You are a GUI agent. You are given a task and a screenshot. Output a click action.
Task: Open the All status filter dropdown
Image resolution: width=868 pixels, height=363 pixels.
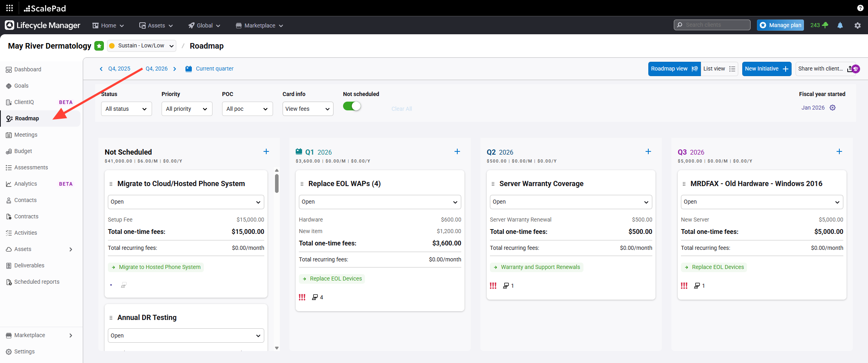point(126,109)
